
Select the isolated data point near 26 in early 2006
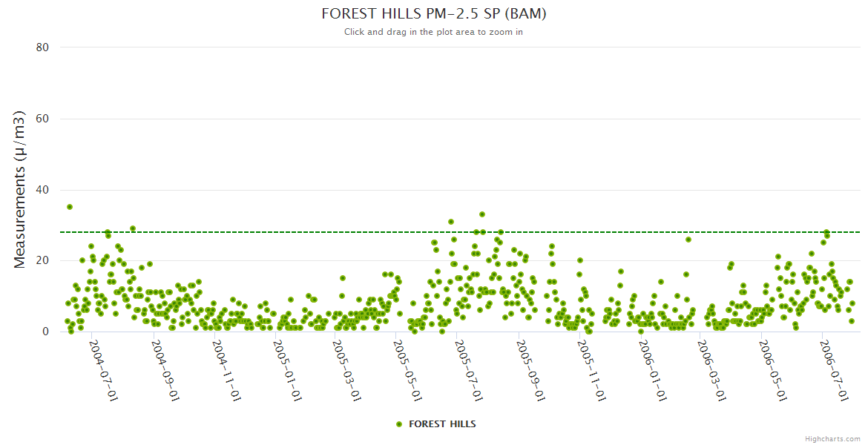[688, 240]
